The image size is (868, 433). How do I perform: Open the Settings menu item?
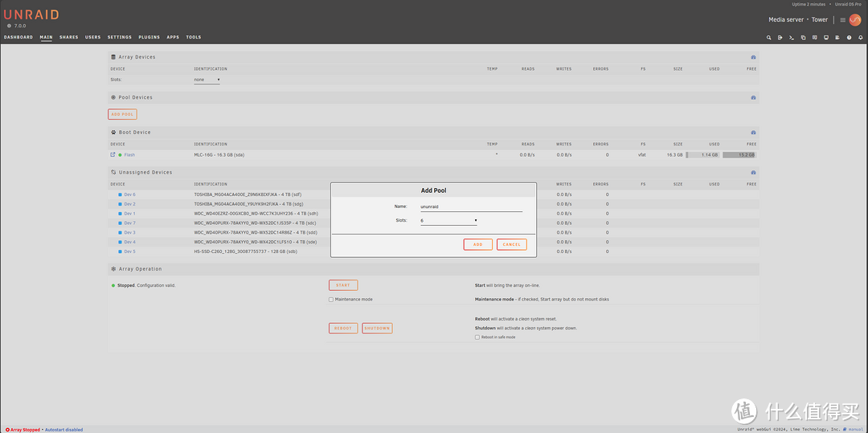(x=120, y=38)
